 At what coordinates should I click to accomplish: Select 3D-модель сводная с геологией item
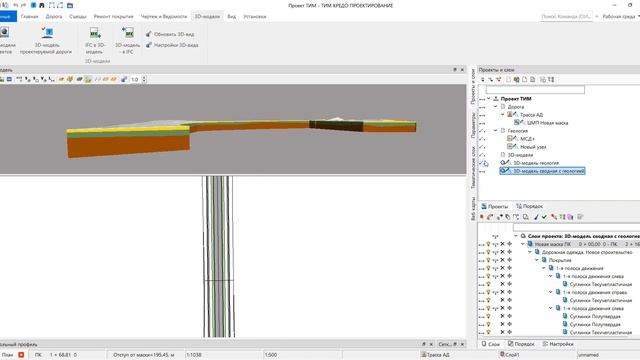542,171
